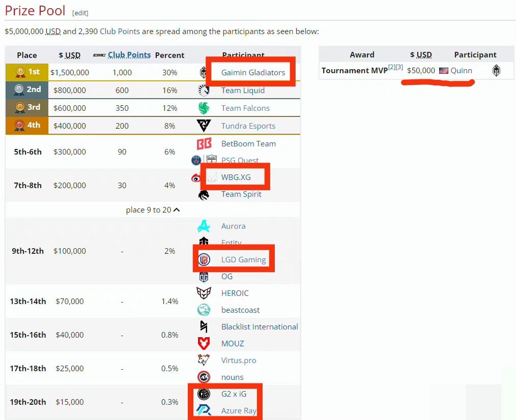Click the $25,000 prize amount
This screenshot has width=516, height=420.
click(x=70, y=369)
